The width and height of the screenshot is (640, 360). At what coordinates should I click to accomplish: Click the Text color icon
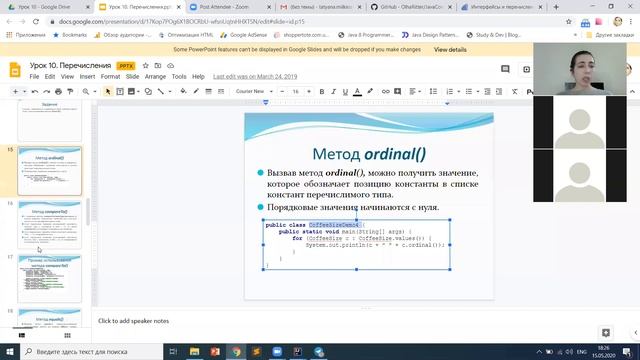(x=358, y=91)
